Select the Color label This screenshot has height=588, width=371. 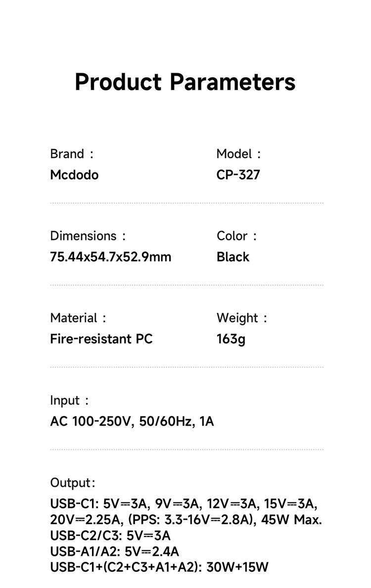pyautogui.click(x=236, y=236)
